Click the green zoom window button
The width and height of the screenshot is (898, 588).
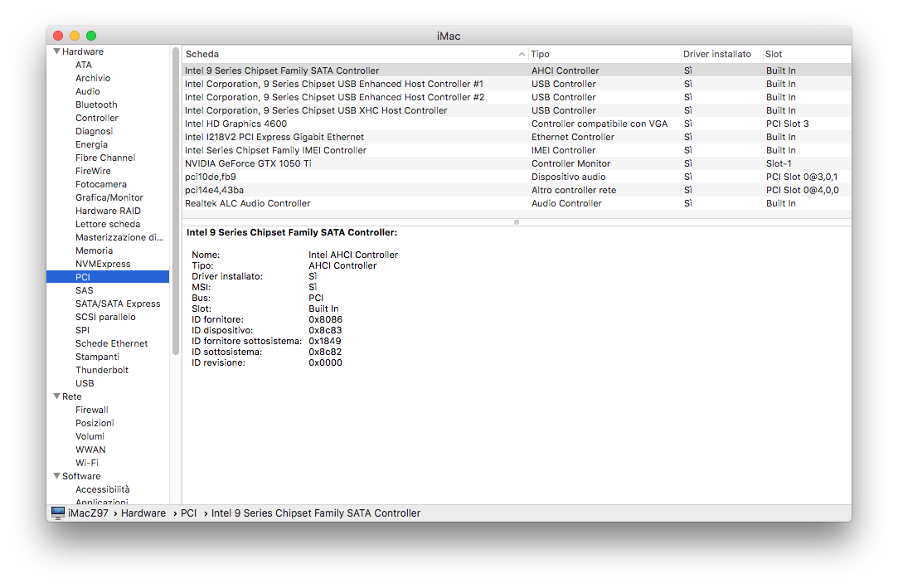(x=91, y=36)
